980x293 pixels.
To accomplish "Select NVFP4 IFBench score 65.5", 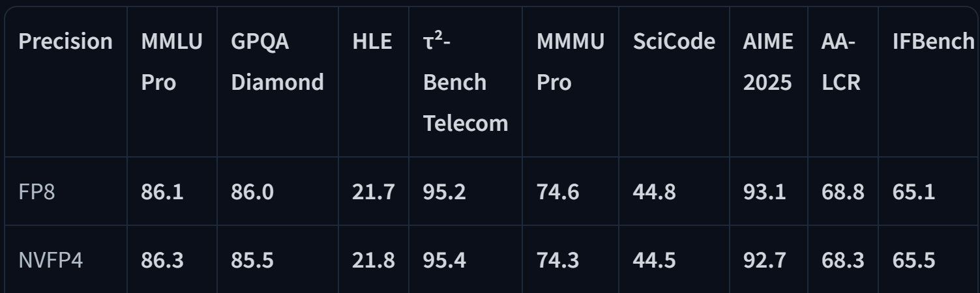I will tap(913, 261).
